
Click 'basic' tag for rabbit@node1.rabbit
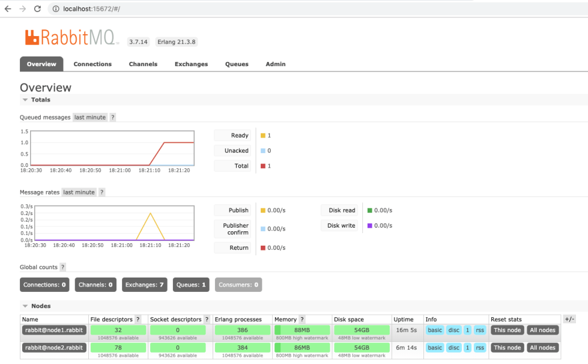click(x=435, y=330)
